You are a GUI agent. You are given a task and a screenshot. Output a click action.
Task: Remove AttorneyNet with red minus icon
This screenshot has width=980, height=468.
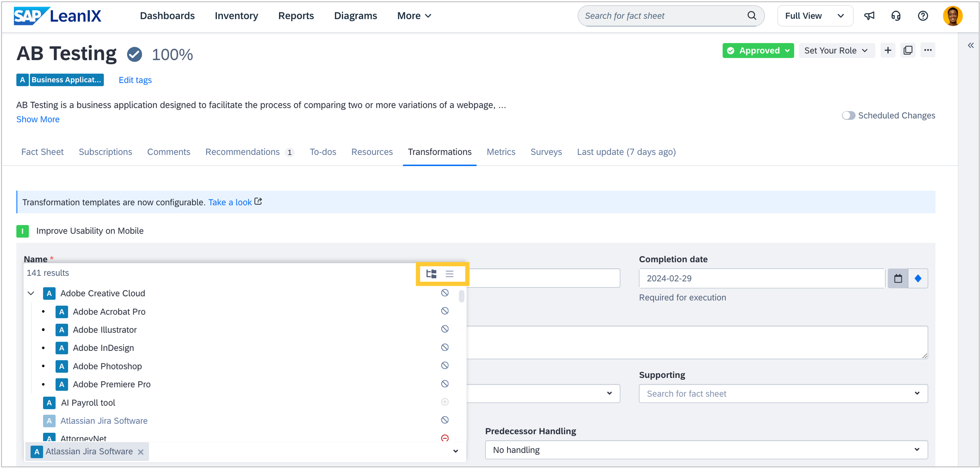pos(444,438)
